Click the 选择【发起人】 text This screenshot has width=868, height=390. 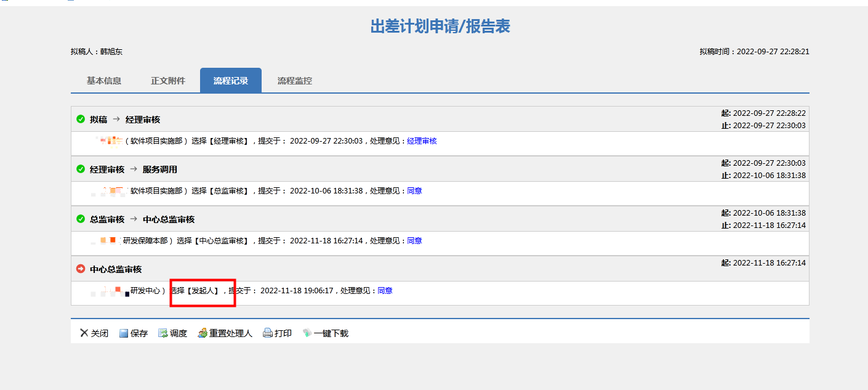click(196, 291)
